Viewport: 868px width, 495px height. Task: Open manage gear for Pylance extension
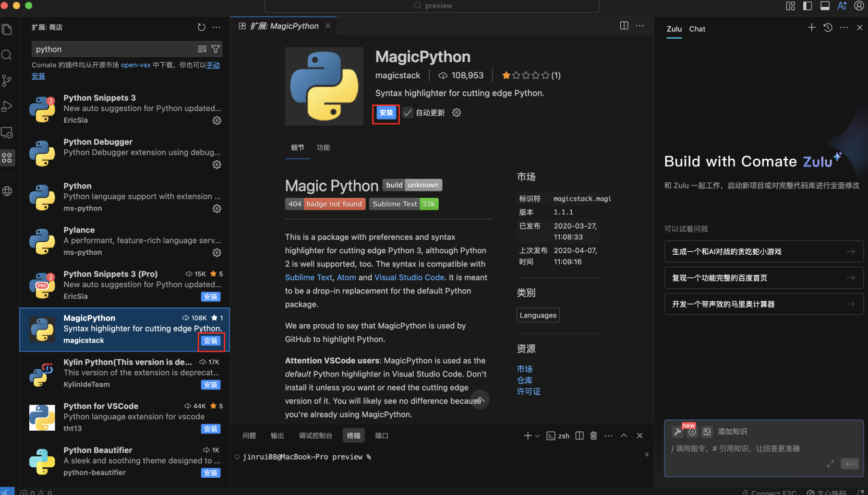[x=217, y=253]
